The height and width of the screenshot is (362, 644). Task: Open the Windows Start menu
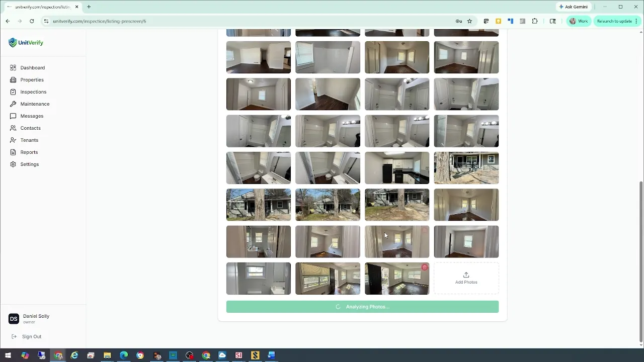(x=8, y=355)
